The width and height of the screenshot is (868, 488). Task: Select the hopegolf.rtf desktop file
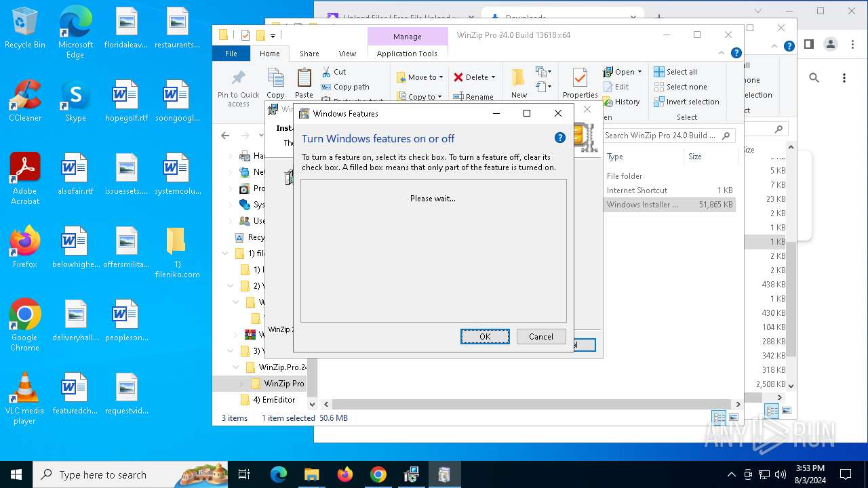pos(126,101)
